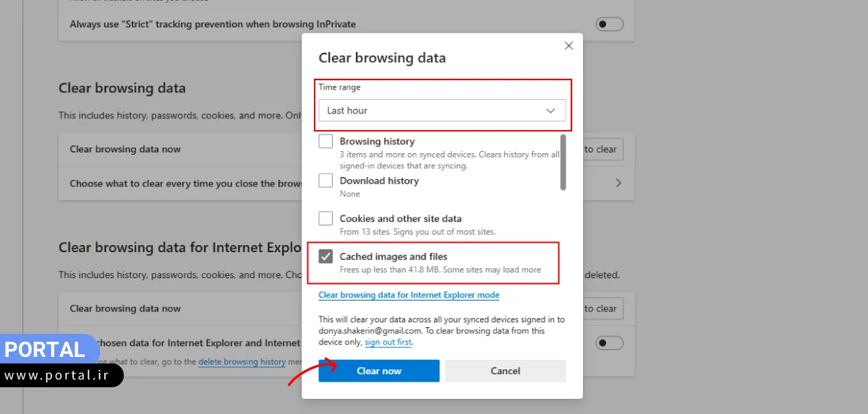Toggle clear Internet Explorer data on exit switch
This screenshot has width=868, height=414.
[609, 342]
